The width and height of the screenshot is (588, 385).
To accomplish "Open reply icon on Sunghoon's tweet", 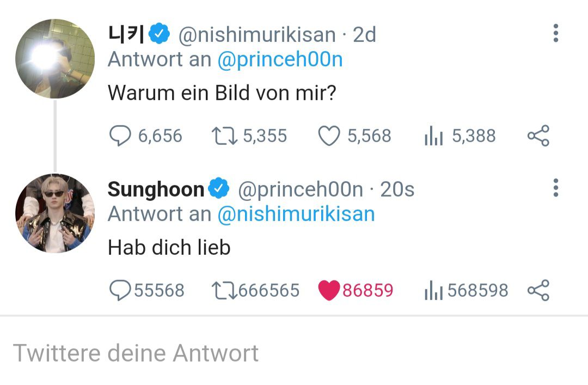I will click(120, 290).
